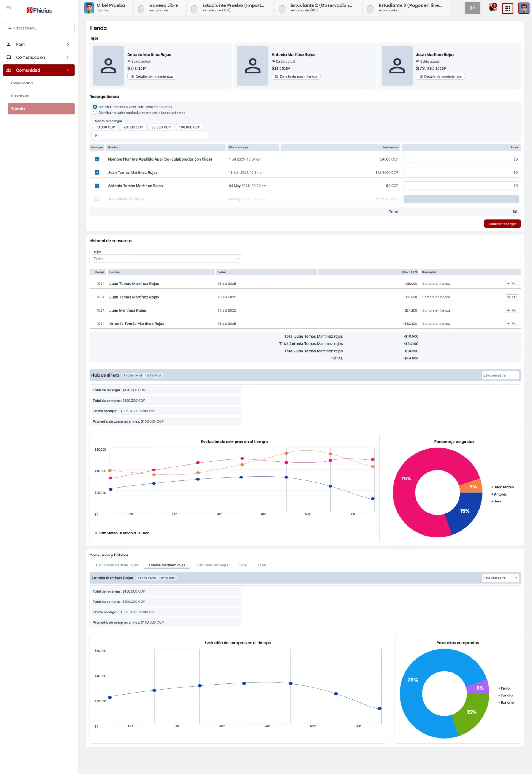Collapse the sidebar menu hamburger icon
Screen dimensions: 532x774
pos(9,8)
